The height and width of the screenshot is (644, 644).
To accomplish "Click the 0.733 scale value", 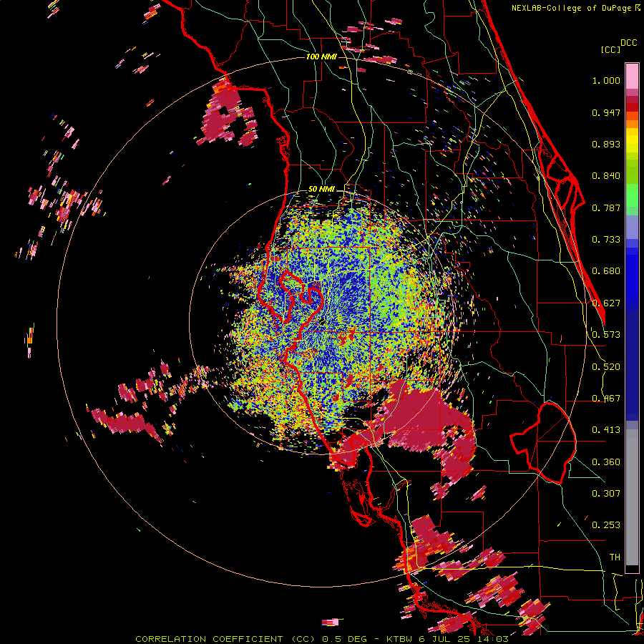I will 606,240.
